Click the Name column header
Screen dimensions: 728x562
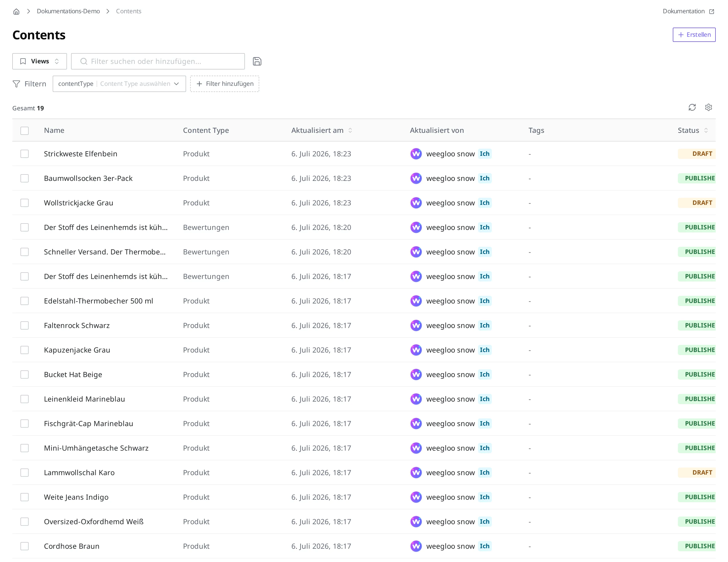point(54,130)
